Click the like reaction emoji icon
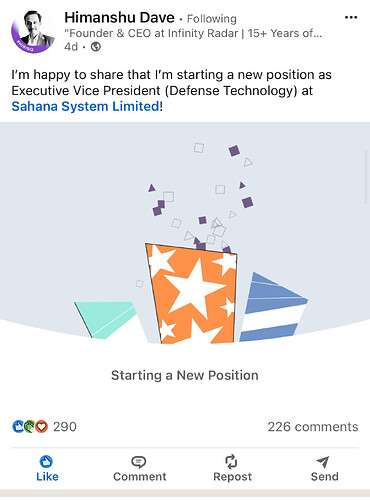The width and height of the screenshot is (370, 500). click(x=18, y=427)
